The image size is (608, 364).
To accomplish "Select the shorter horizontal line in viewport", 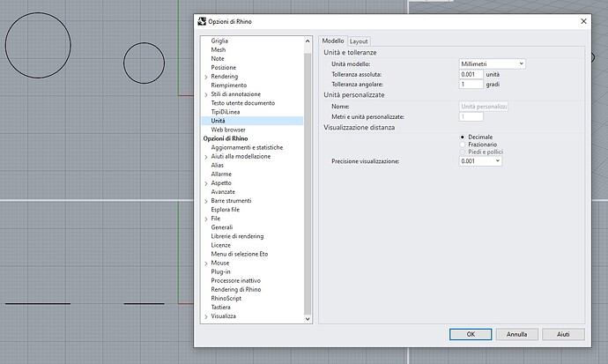I will click(x=145, y=303).
